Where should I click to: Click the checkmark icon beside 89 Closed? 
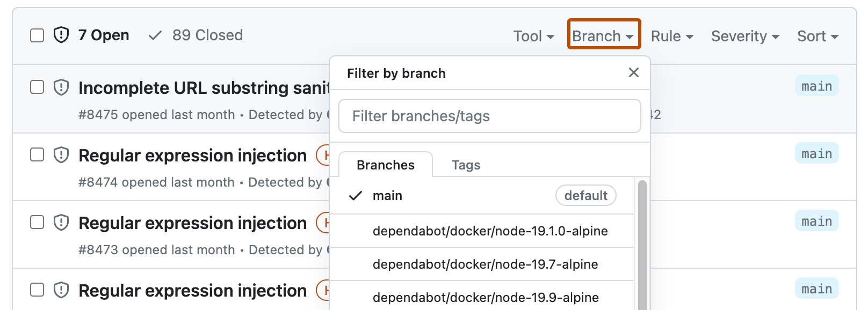tap(155, 35)
